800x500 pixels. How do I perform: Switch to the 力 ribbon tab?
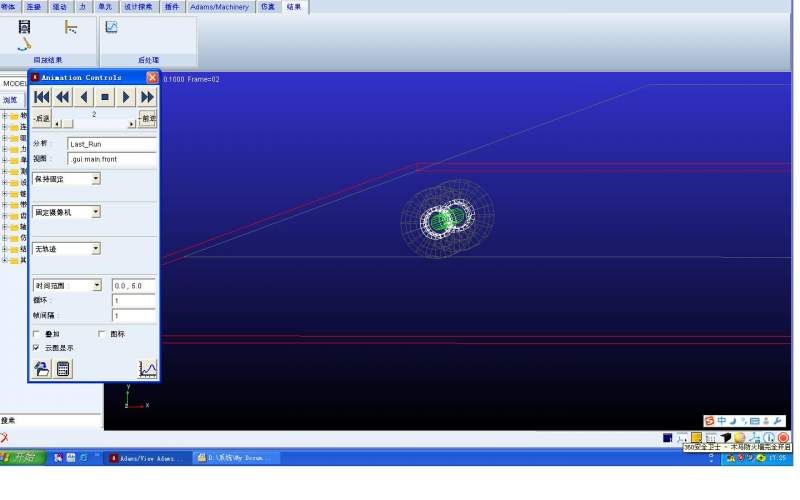(83, 7)
